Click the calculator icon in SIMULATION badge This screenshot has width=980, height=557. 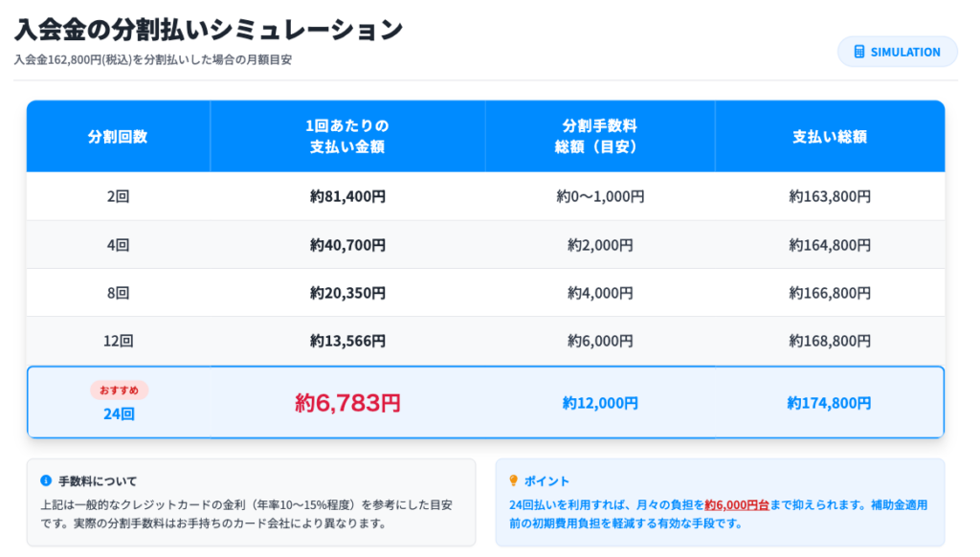pyautogui.click(x=858, y=52)
